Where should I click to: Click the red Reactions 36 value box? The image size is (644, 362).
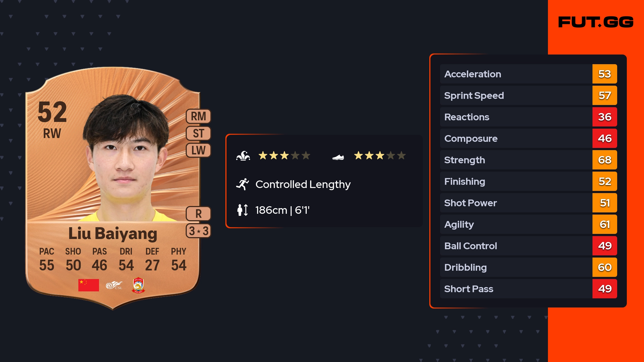click(605, 117)
